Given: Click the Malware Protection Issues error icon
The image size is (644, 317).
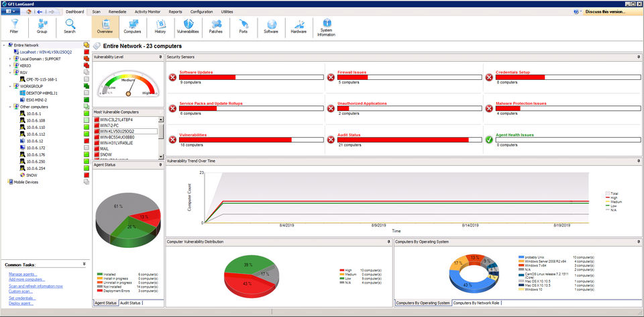Looking at the screenshot, I should [x=489, y=109].
